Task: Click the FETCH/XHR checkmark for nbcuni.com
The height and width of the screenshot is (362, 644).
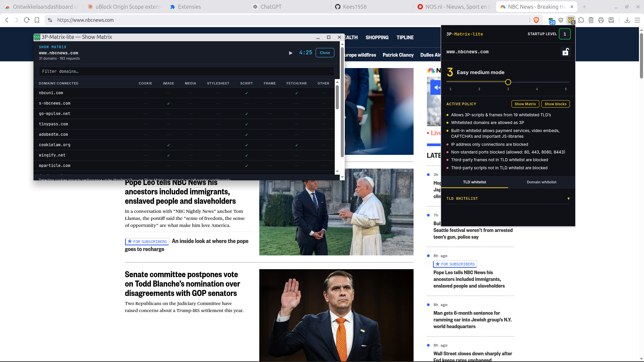Action: (x=297, y=93)
